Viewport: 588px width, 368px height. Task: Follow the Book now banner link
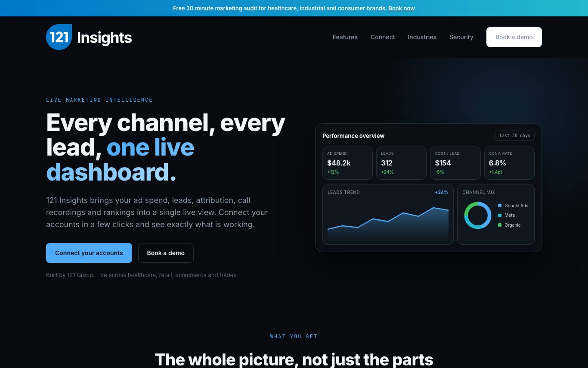tap(402, 8)
